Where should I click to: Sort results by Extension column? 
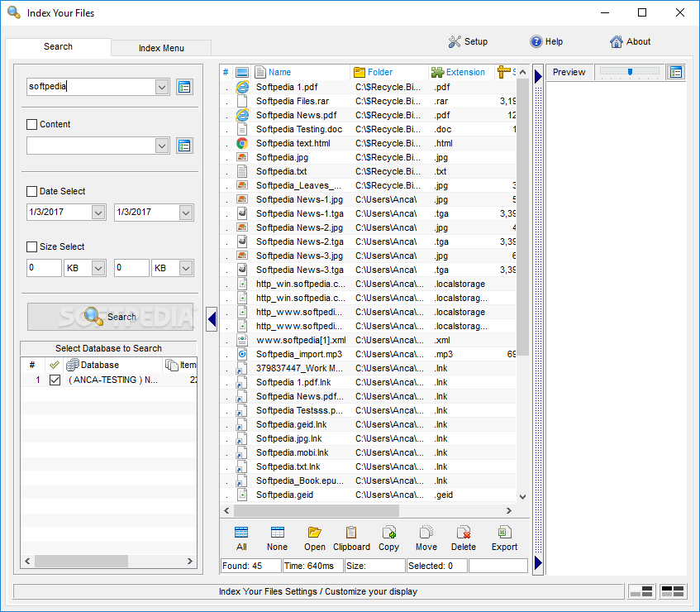pyautogui.click(x=461, y=73)
